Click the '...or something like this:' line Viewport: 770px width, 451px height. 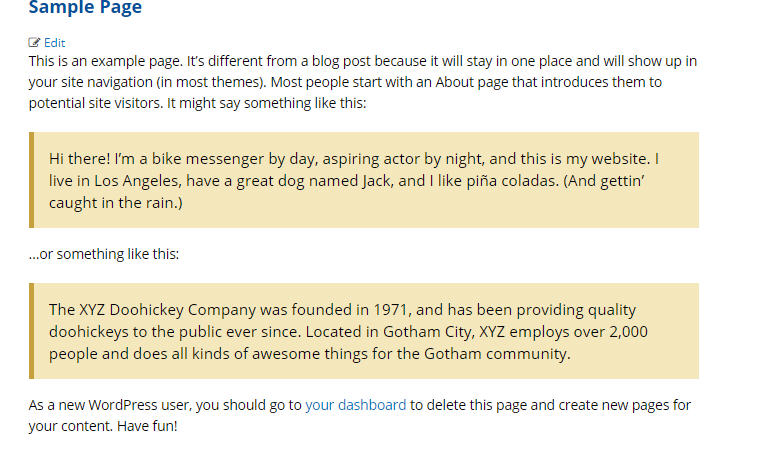104,254
